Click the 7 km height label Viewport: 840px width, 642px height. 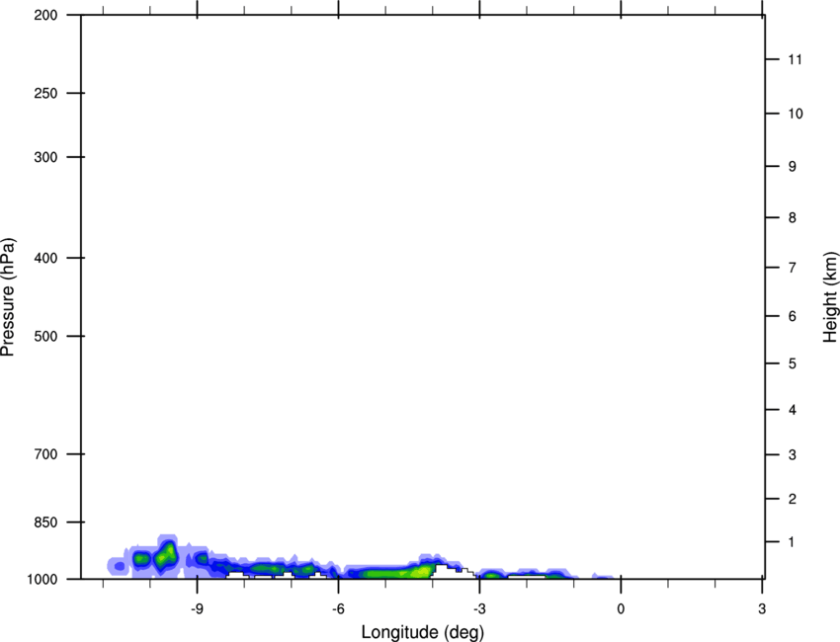pos(793,268)
